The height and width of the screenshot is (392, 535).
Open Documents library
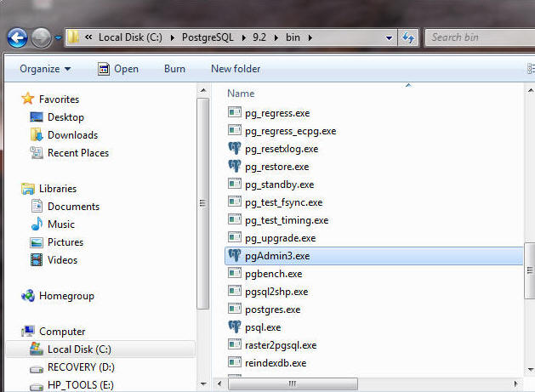click(73, 207)
